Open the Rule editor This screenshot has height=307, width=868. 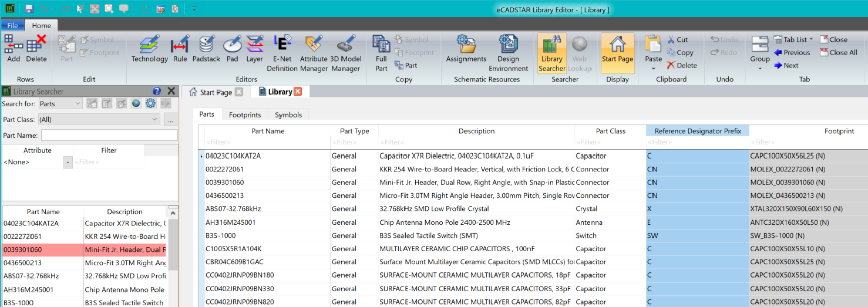180,49
